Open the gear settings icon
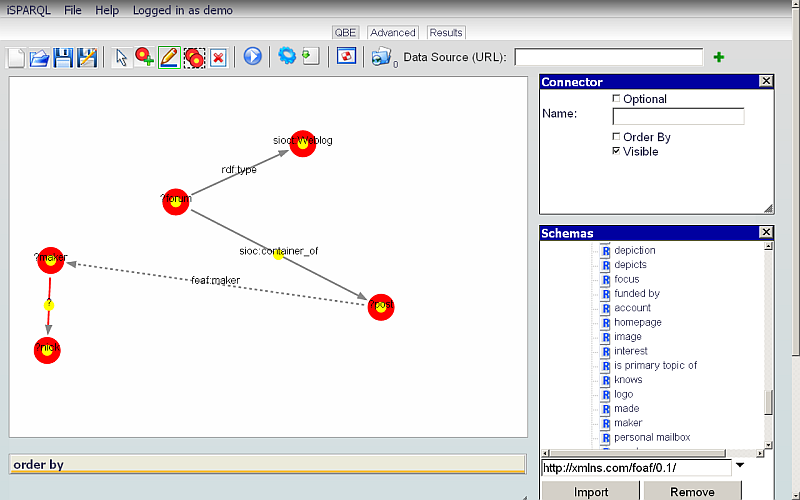This screenshot has height=500, width=800. [287, 56]
